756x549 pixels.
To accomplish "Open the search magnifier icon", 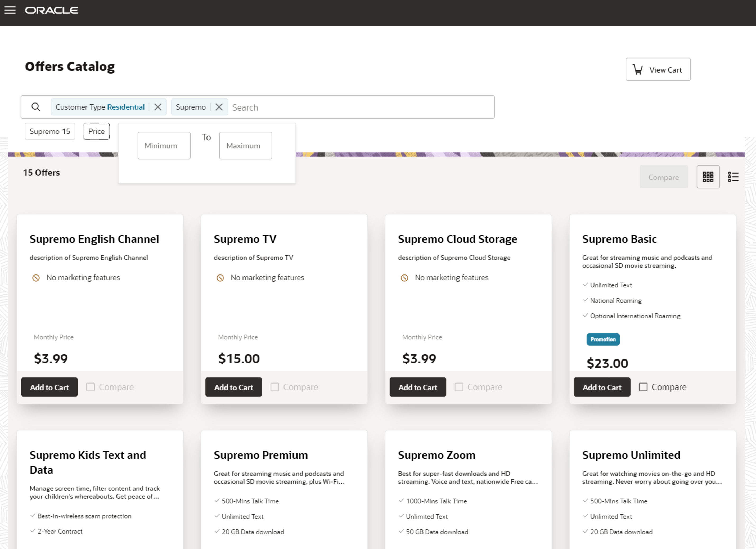I will click(36, 107).
